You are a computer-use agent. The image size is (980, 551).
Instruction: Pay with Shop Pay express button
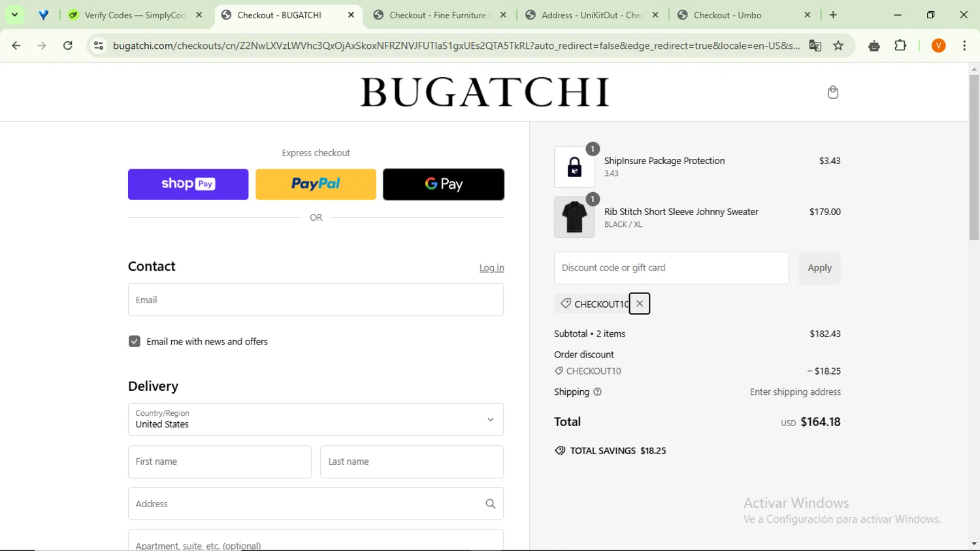(x=188, y=184)
